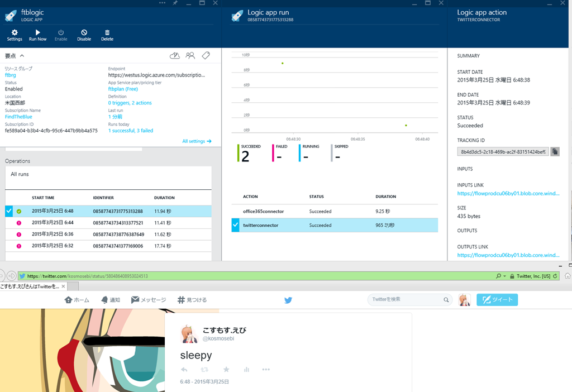Click the kosmosebi tweet author avatar
Screen dimensions: 572x392
coord(189,334)
